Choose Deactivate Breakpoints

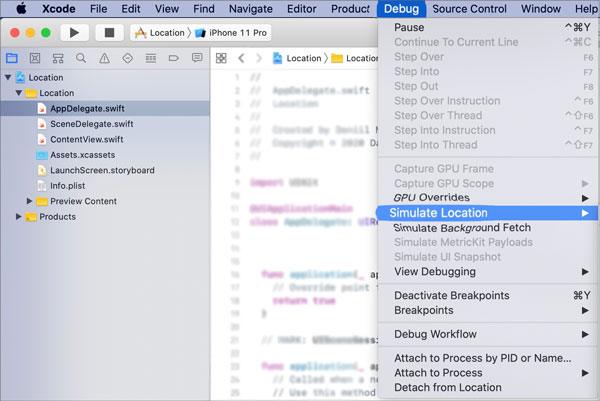pyautogui.click(x=488, y=295)
